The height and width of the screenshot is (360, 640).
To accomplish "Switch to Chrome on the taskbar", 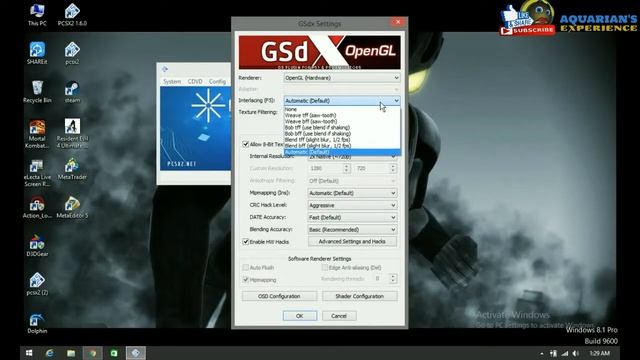I will 93,353.
